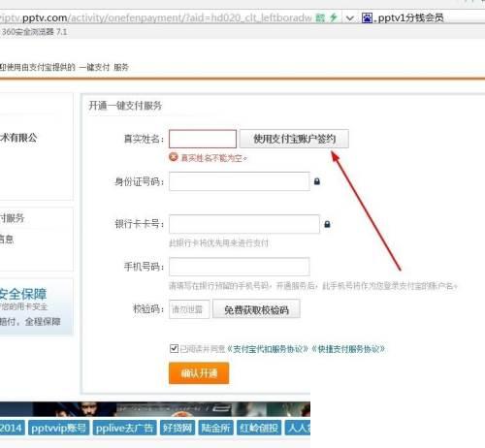This screenshot has width=485, height=448.
Task: Click the green icon before the lightning bolt
Action: (x=320, y=17)
